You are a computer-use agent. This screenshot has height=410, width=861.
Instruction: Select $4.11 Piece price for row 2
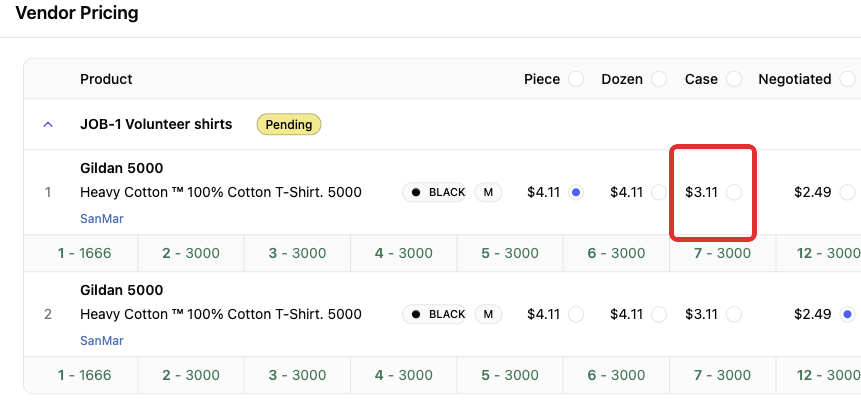tap(576, 314)
